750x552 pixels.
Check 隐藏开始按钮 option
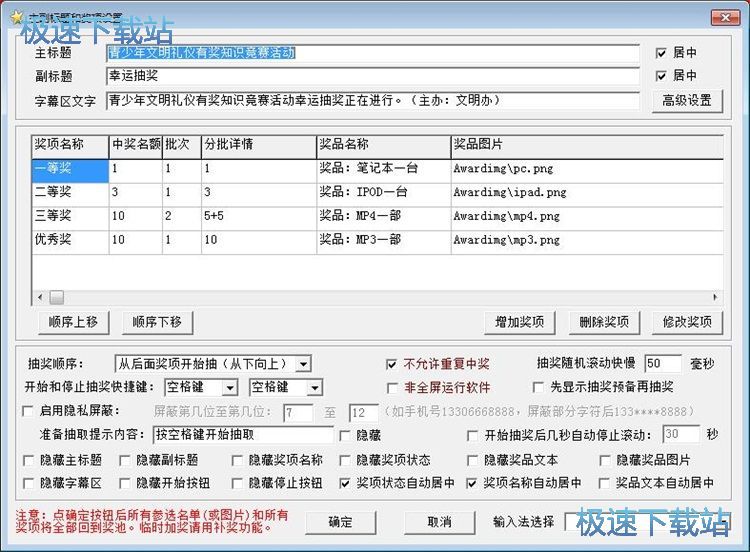point(124,484)
